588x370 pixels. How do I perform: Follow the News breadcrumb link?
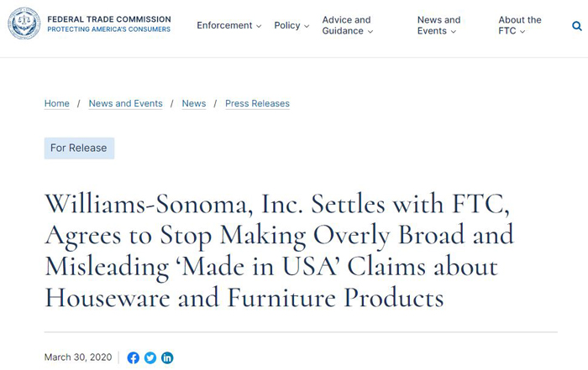pos(194,103)
